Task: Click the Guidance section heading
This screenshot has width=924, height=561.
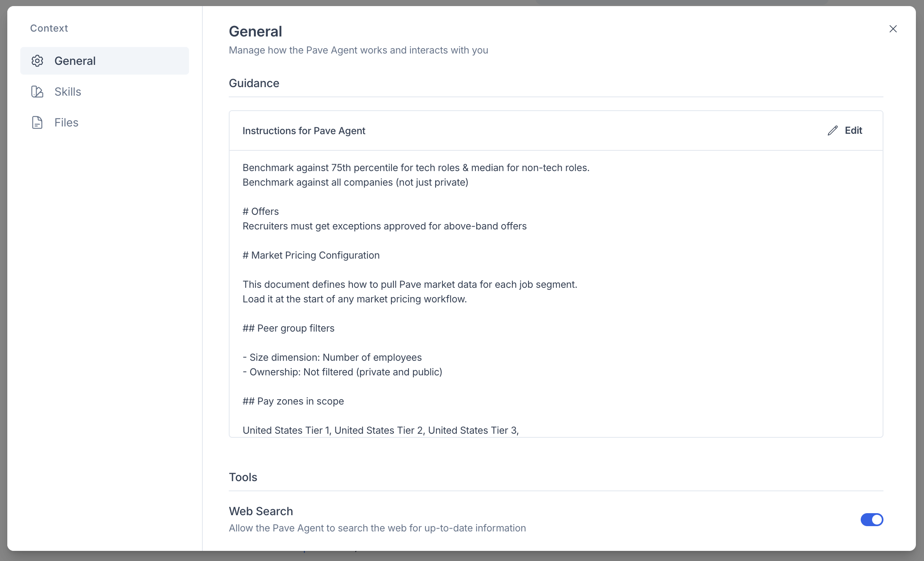Action: click(x=254, y=83)
